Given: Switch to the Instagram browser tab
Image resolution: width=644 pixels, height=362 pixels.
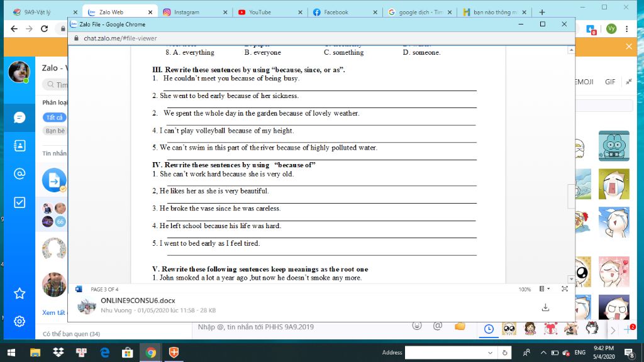Looking at the screenshot, I should click(195, 13).
